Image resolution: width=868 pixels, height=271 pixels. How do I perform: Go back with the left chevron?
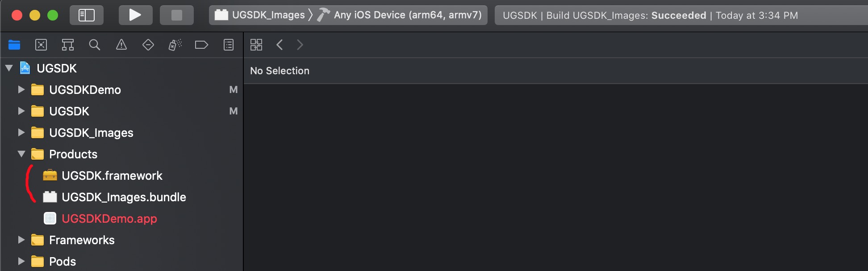click(280, 45)
